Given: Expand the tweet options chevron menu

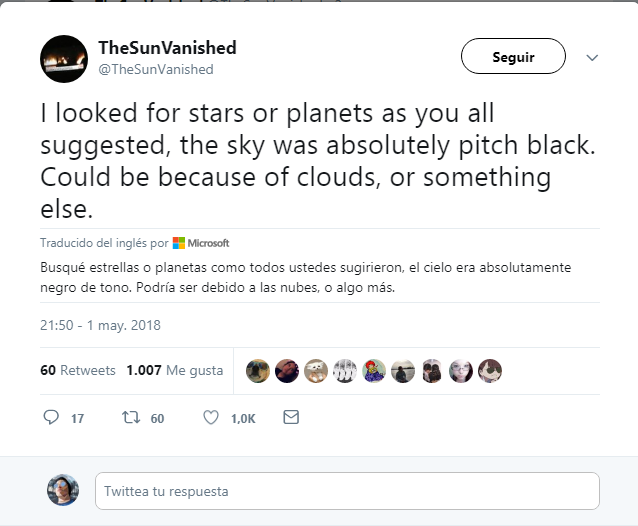Looking at the screenshot, I should [x=592, y=58].
